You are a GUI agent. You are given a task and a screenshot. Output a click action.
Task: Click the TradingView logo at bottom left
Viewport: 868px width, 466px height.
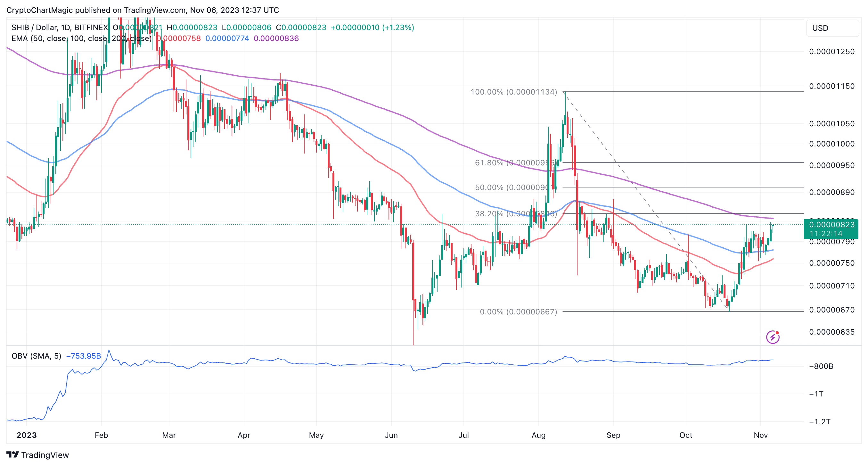tap(37, 455)
